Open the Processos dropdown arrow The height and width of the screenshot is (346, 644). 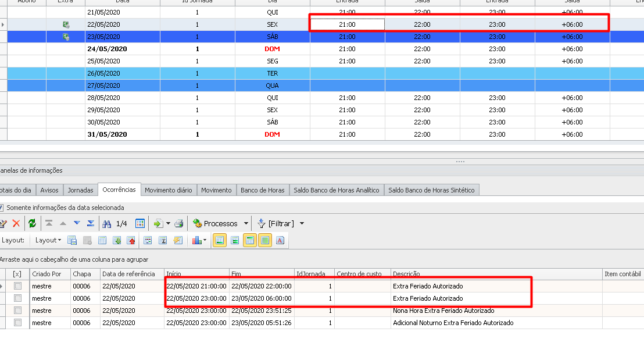click(x=246, y=223)
